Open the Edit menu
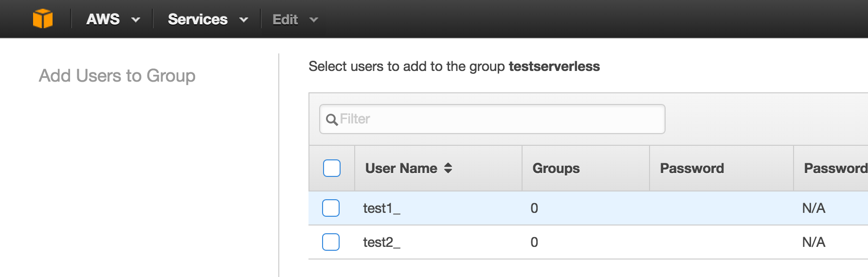The width and height of the screenshot is (868, 277). [285, 19]
